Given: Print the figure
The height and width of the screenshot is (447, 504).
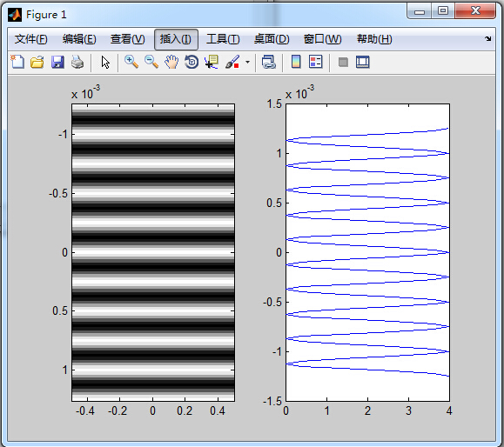Looking at the screenshot, I should [x=77, y=62].
